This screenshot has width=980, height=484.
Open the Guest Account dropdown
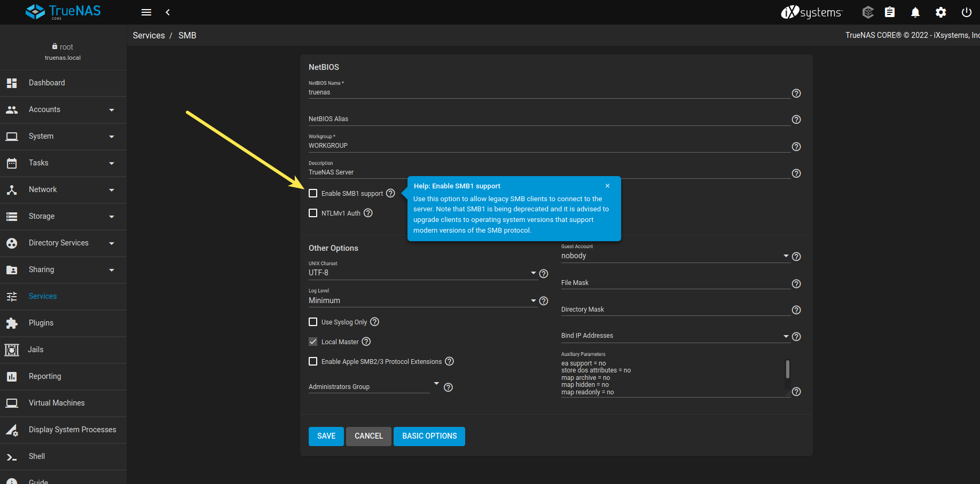coord(675,256)
